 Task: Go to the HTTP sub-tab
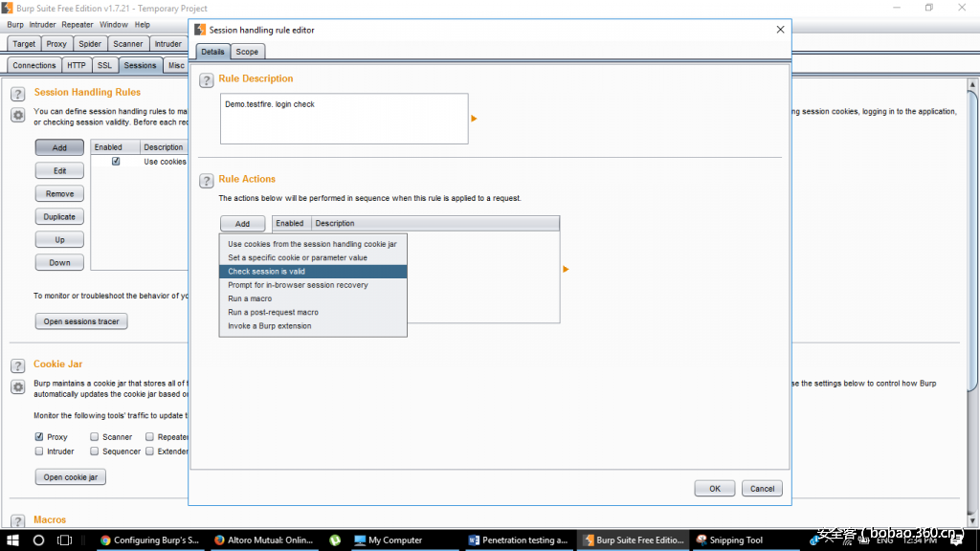click(x=77, y=65)
